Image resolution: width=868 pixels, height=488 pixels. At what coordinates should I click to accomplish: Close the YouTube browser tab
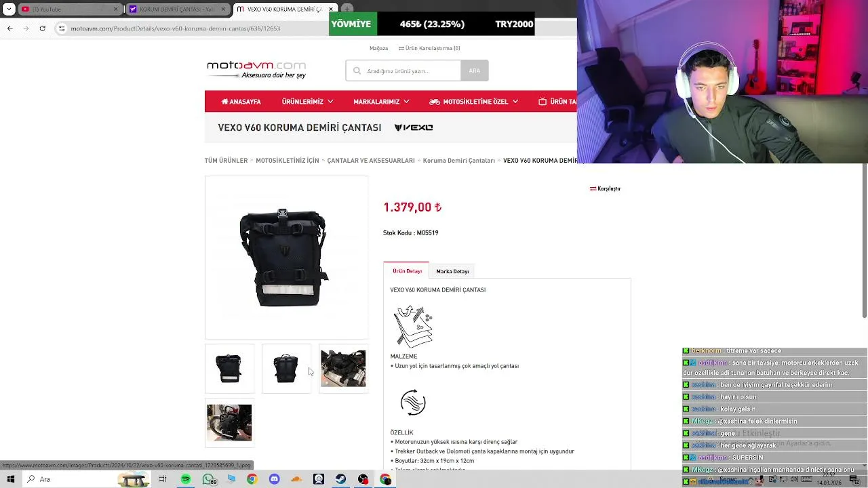115,9
